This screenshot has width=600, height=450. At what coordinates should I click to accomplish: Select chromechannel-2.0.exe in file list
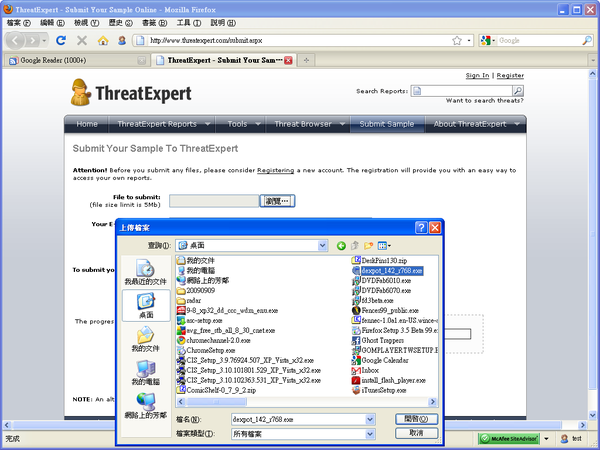214,341
